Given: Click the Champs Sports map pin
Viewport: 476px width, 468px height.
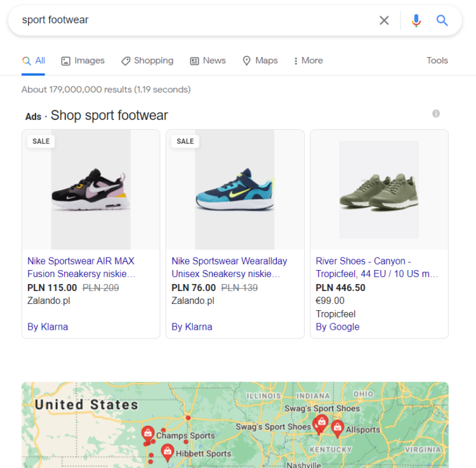Looking at the screenshot, I should pos(147,433).
